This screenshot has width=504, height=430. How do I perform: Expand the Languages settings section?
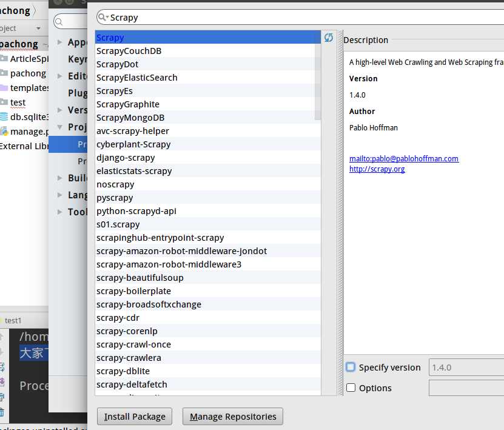pyautogui.click(x=59, y=195)
